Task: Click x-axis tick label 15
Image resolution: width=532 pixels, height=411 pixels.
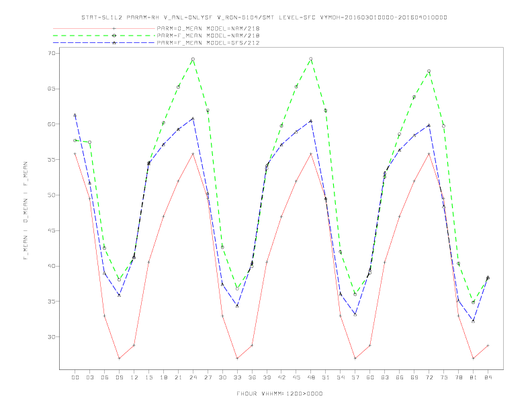Action: 148,377
